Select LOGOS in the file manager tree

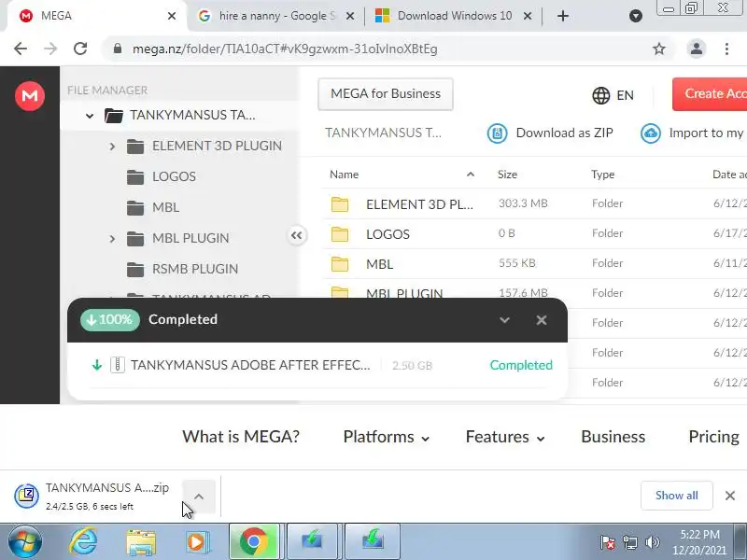coord(174,176)
